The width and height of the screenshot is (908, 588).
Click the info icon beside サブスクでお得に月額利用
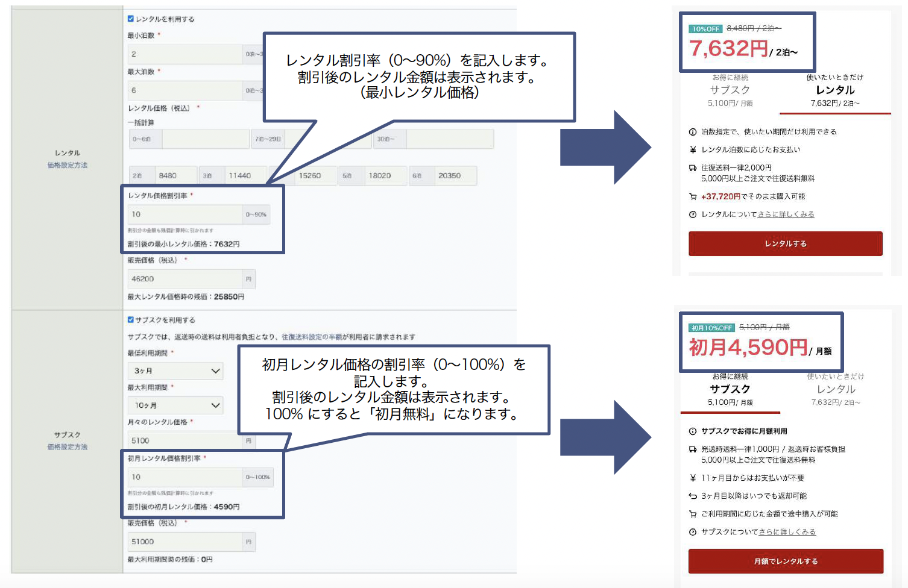pyautogui.click(x=693, y=431)
